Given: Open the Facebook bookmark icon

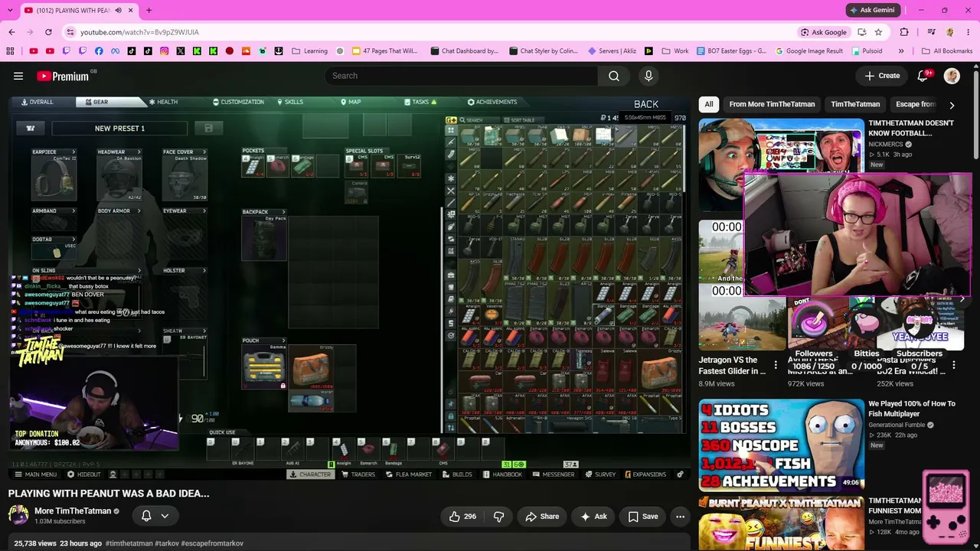Looking at the screenshot, I should tap(99, 51).
